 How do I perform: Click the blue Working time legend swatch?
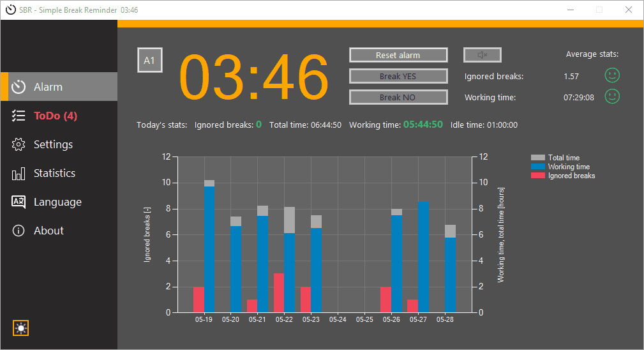[537, 167]
